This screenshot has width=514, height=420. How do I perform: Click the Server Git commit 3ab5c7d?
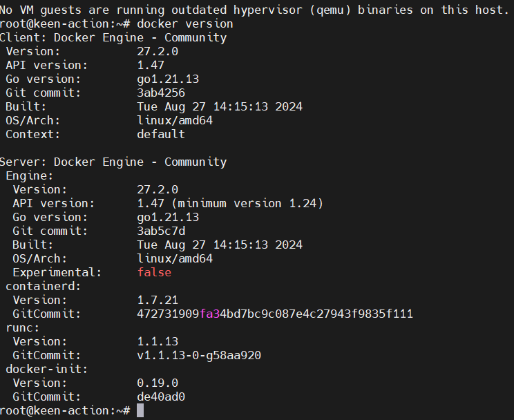161,231
